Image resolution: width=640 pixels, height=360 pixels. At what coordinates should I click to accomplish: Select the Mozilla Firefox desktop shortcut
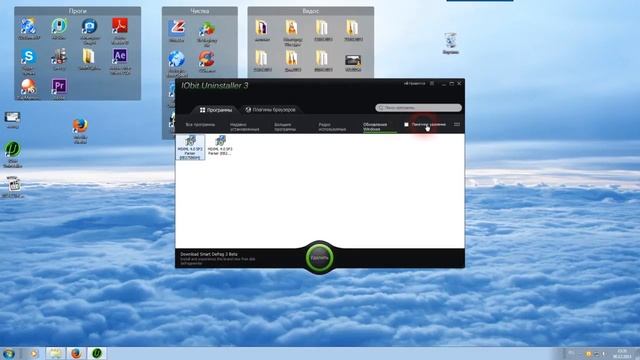pyautogui.click(x=80, y=131)
